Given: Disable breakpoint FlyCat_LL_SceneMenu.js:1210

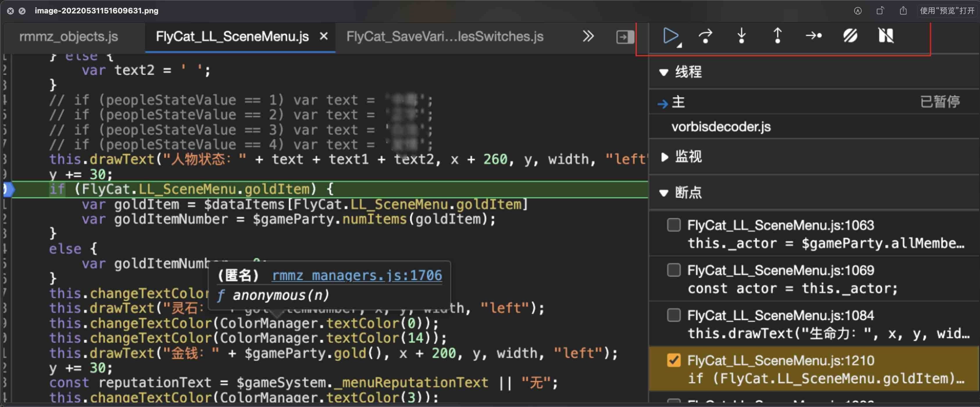Looking at the screenshot, I should [x=673, y=360].
